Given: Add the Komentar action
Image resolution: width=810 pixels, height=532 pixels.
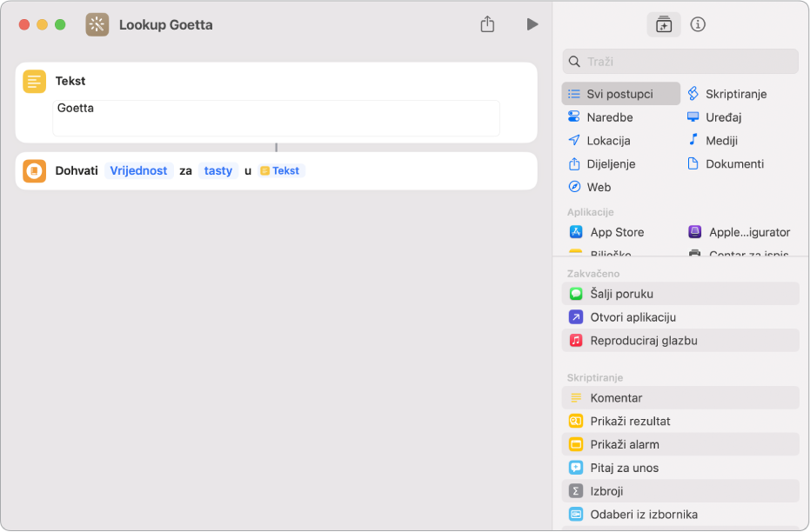Looking at the screenshot, I should (680, 398).
